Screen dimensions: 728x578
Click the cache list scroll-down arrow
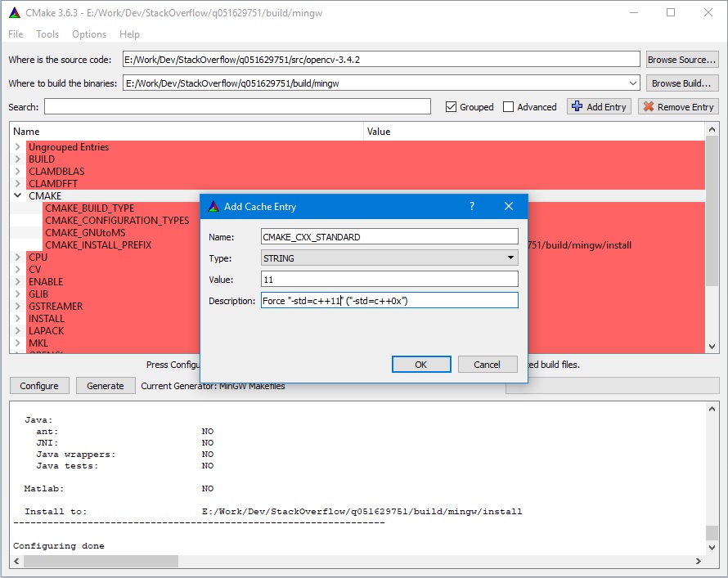click(x=712, y=346)
